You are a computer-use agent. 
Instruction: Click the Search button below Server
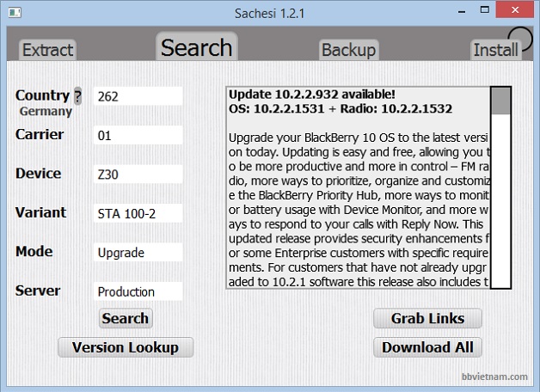126,318
